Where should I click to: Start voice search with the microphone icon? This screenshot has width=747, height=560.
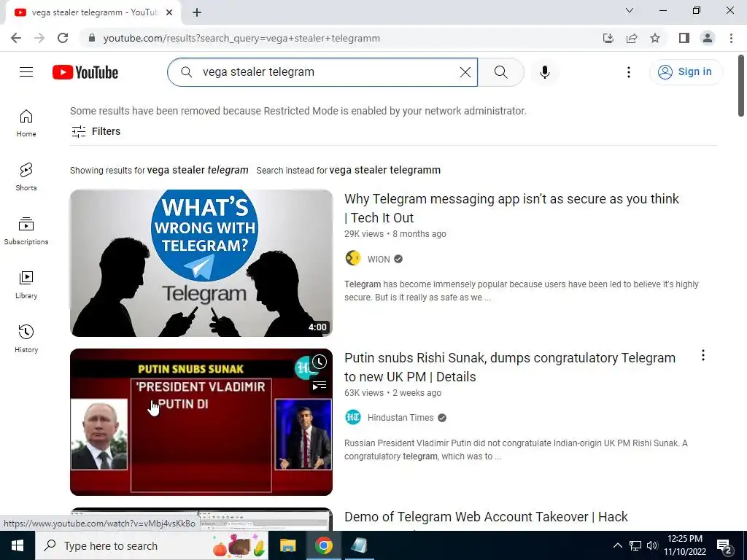[544, 72]
